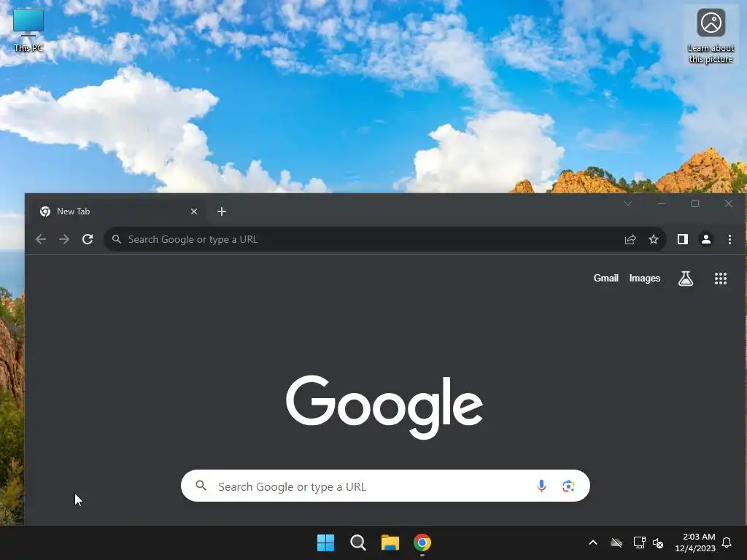
Task: Click the Google logo
Action: [384, 406]
